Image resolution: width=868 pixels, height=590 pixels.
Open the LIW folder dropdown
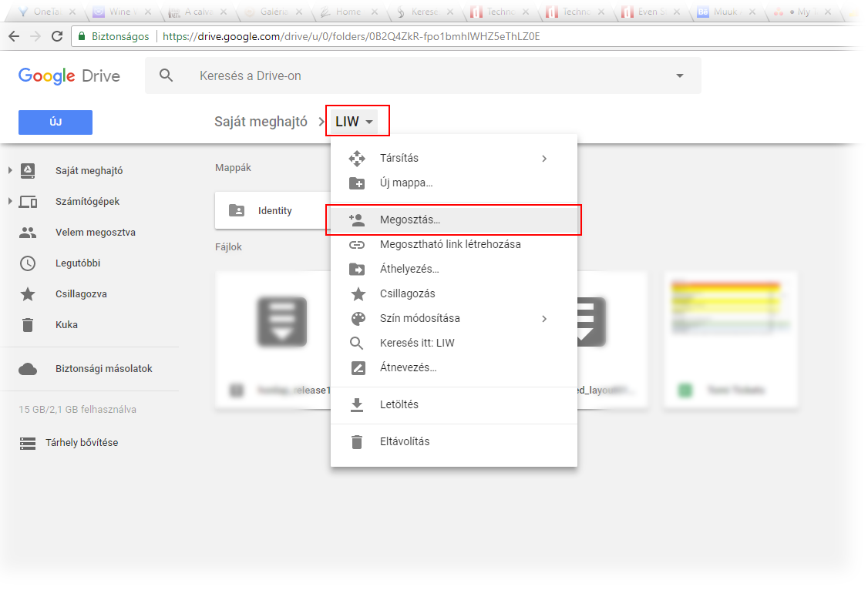(357, 122)
